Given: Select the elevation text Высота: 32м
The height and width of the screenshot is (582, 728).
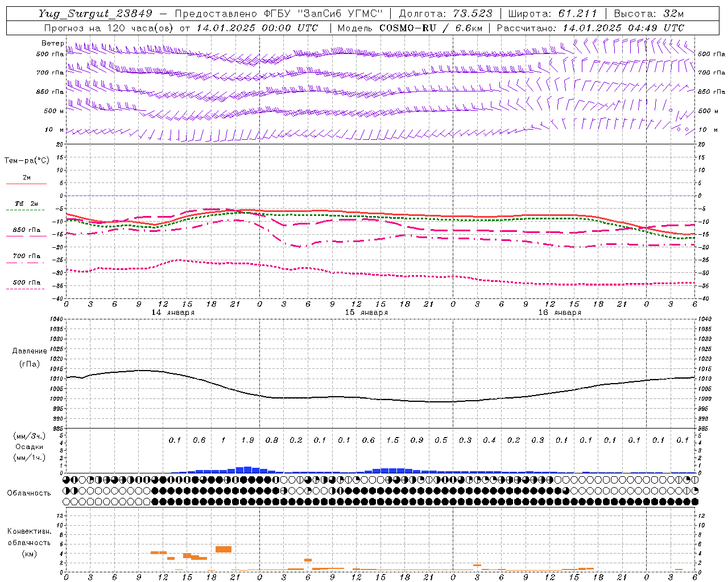Looking at the screenshot, I should click(649, 14).
